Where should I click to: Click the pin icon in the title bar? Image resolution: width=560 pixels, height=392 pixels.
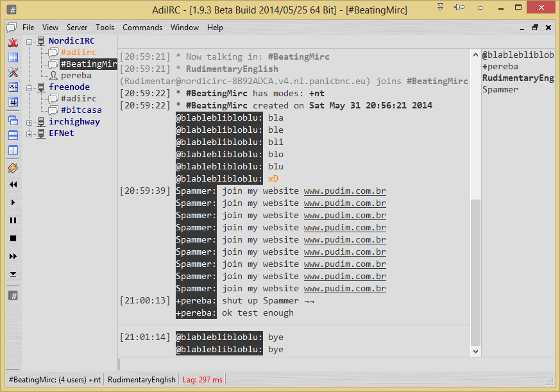(x=459, y=7)
